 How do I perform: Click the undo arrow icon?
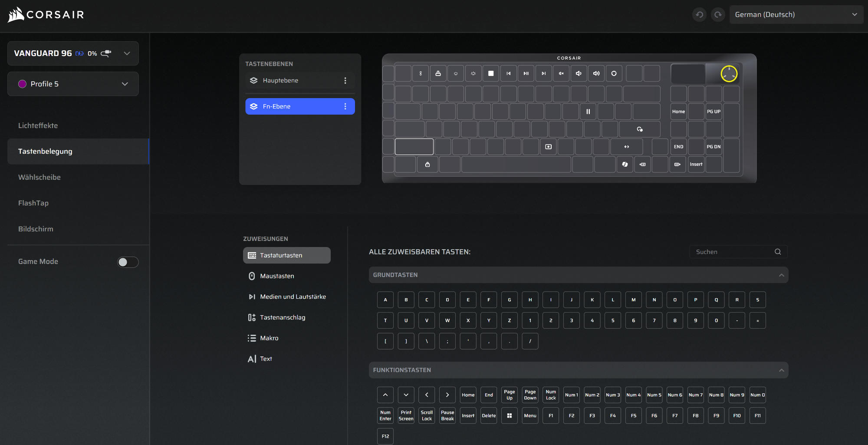pyautogui.click(x=700, y=15)
